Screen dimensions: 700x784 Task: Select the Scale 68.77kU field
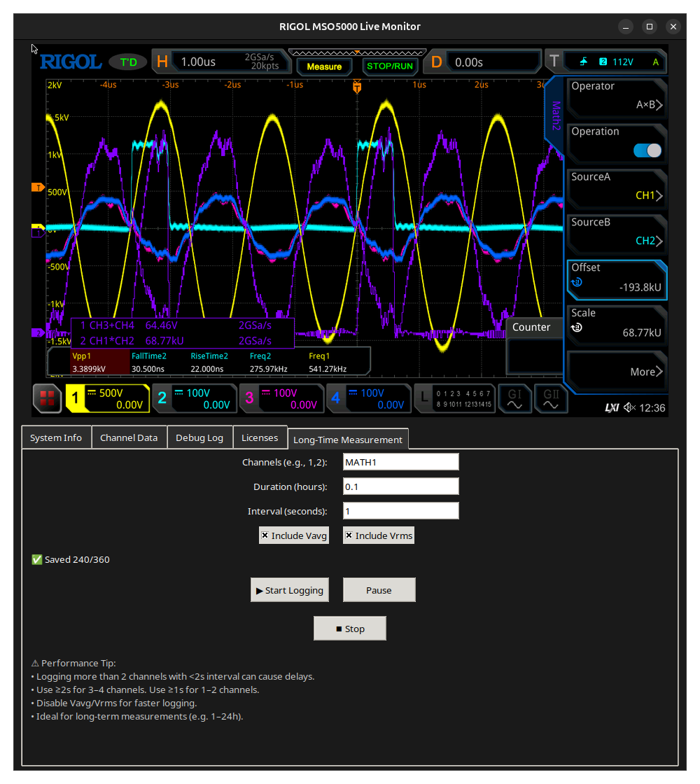click(x=617, y=325)
